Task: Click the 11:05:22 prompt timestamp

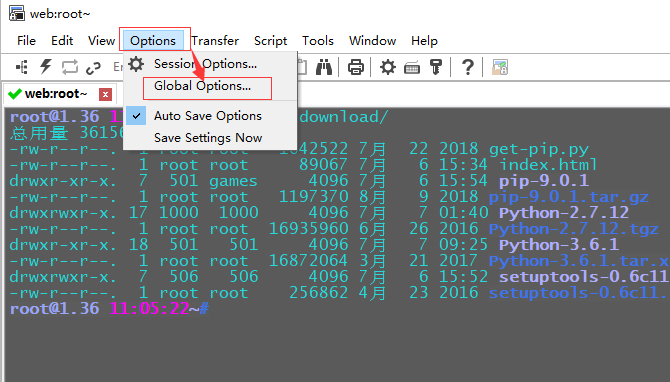Action: [149, 309]
